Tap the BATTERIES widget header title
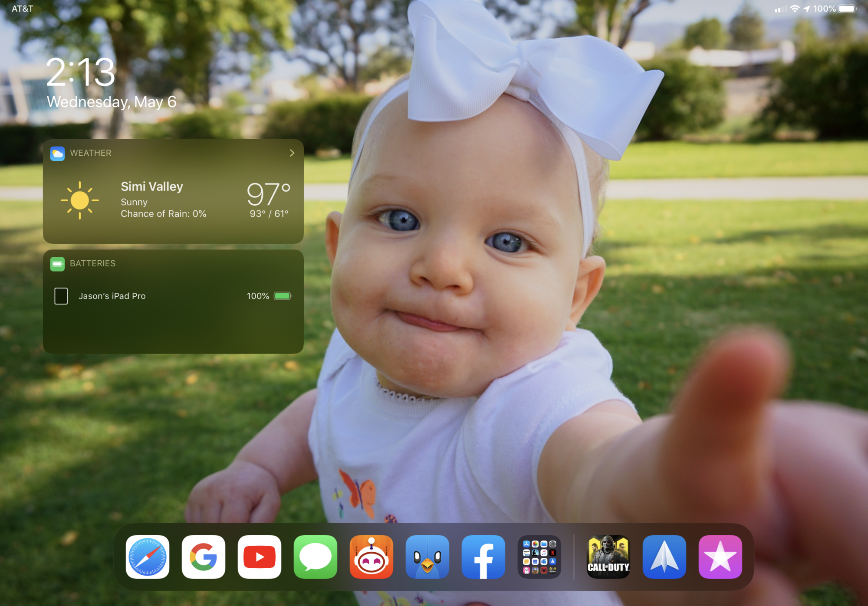Screen dimensions: 868x606 [93, 264]
